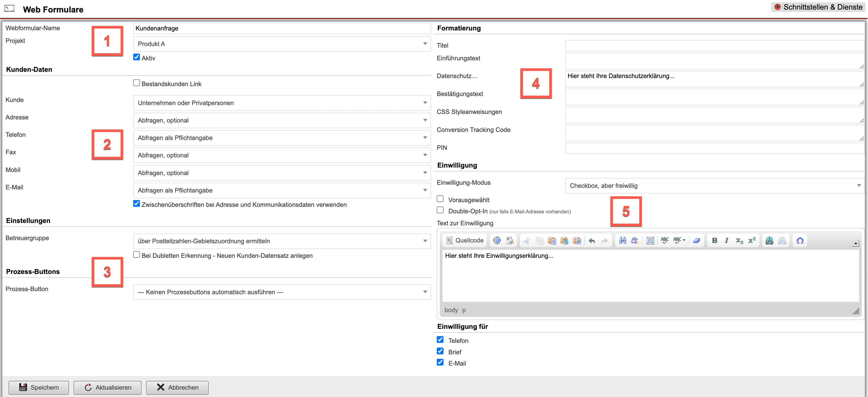Toggle Quellcode source view
This screenshot has width=868, height=397.
[465, 240]
